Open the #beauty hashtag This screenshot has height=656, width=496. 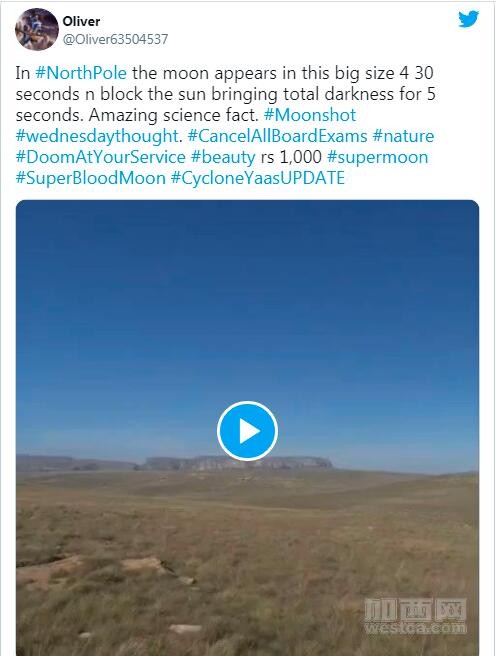click(x=223, y=157)
